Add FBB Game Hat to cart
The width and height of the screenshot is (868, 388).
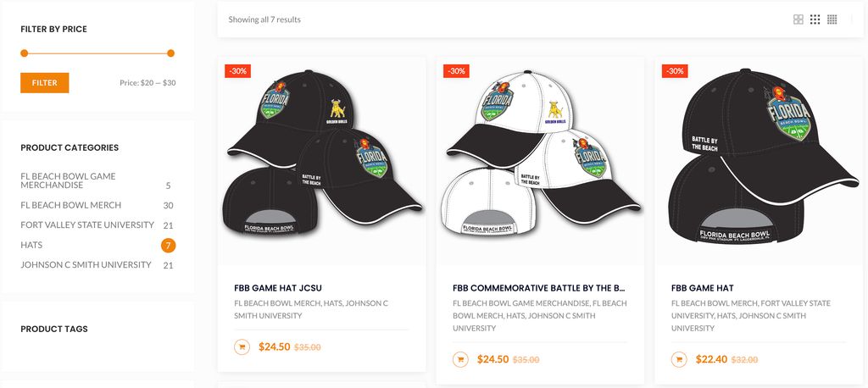pos(679,359)
